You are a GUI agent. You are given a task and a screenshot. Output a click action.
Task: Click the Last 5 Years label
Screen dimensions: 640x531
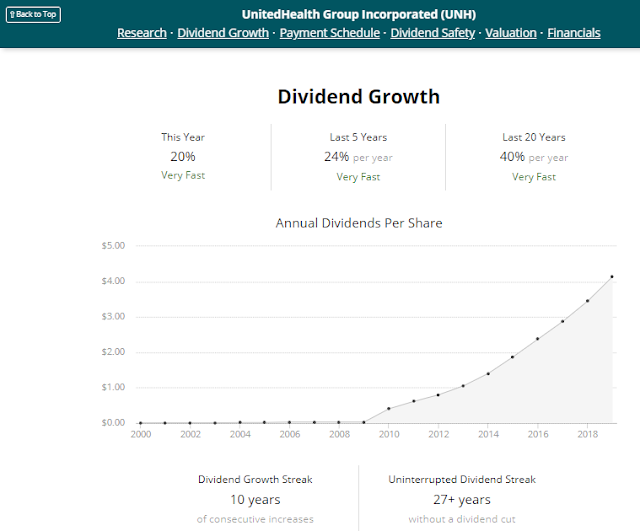358,137
